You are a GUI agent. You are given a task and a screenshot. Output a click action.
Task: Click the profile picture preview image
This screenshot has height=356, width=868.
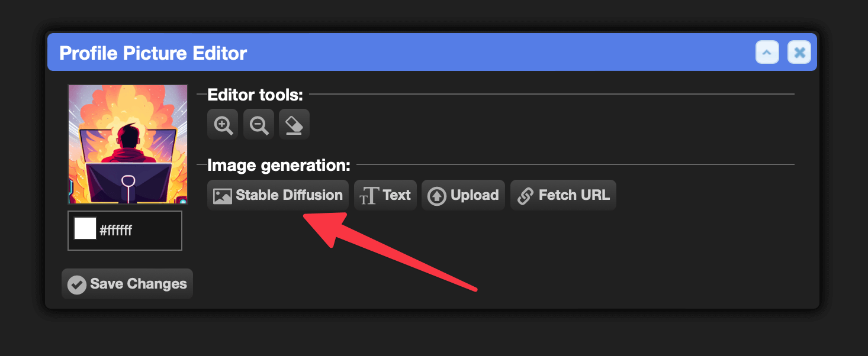128,144
